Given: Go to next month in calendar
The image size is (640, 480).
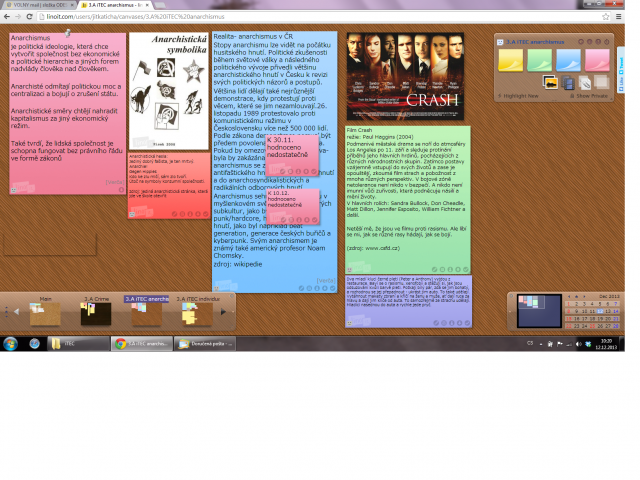Looking at the screenshot, I should pos(584,297).
